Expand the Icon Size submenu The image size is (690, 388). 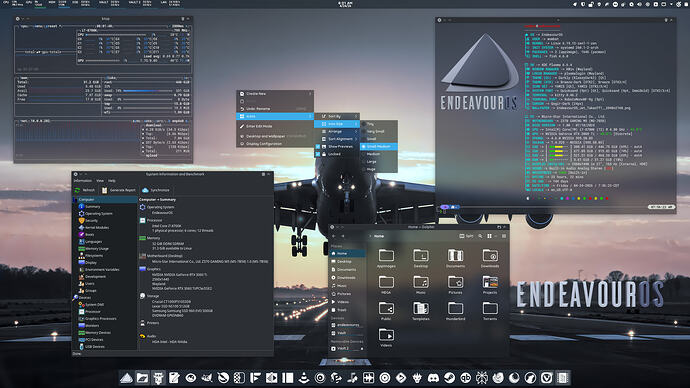pos(337,124)
